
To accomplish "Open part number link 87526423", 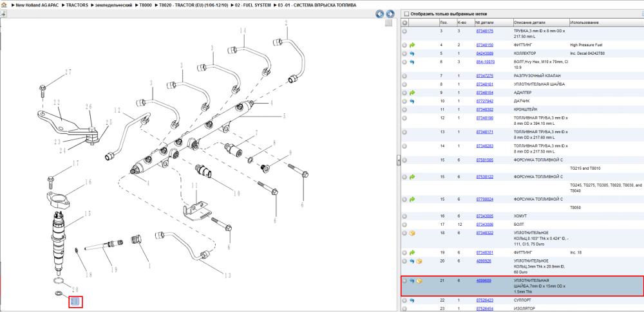I will point(485,300).
